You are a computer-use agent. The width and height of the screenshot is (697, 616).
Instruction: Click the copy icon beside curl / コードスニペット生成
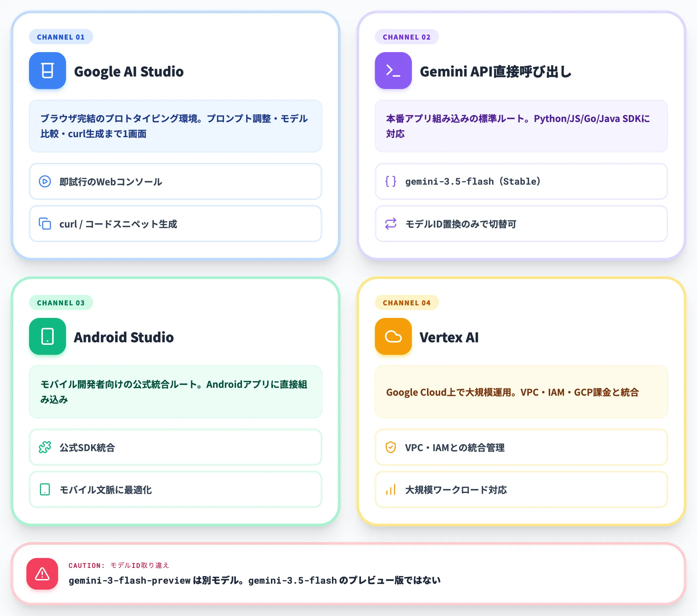45,224
